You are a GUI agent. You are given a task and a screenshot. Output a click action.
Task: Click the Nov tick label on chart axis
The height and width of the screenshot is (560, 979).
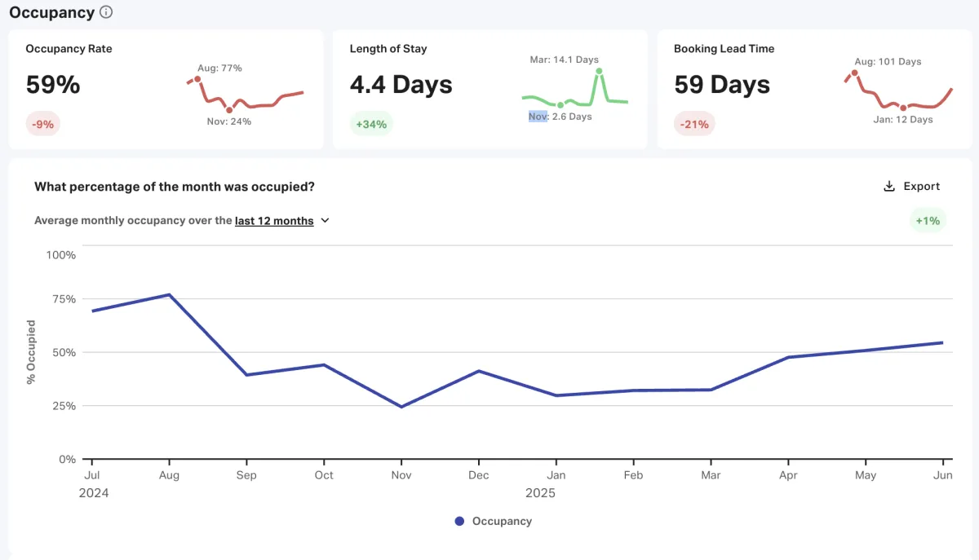pos(401,475)
